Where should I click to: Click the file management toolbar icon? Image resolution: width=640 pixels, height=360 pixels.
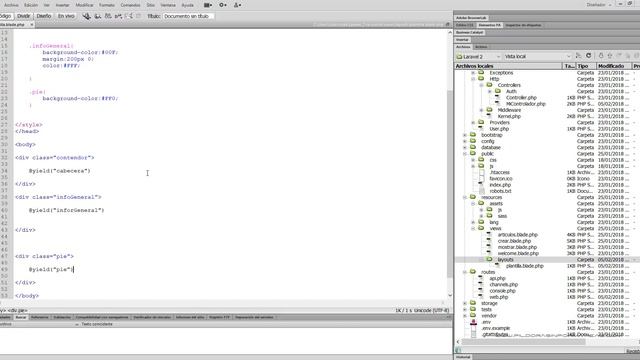point(108,16)
